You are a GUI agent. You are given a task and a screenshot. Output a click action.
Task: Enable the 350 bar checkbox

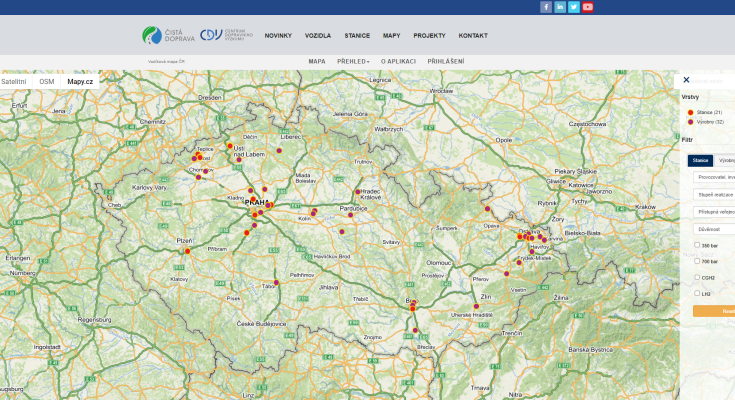click(x=697, y=245)
